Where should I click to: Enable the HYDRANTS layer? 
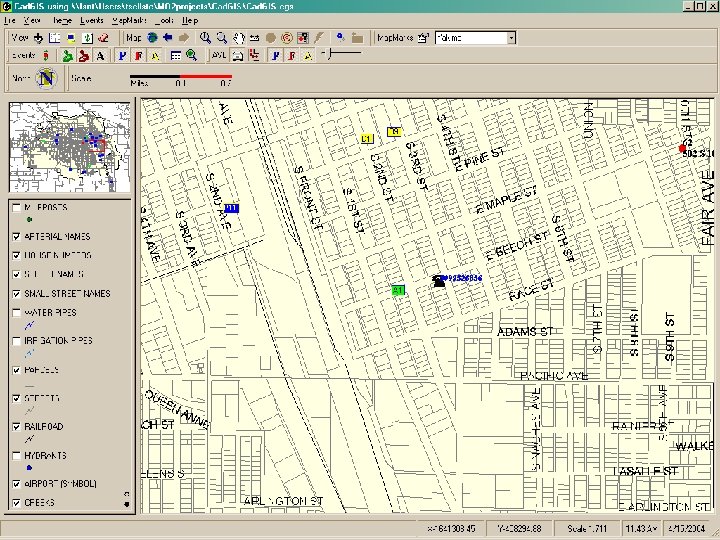click(17, 456)
